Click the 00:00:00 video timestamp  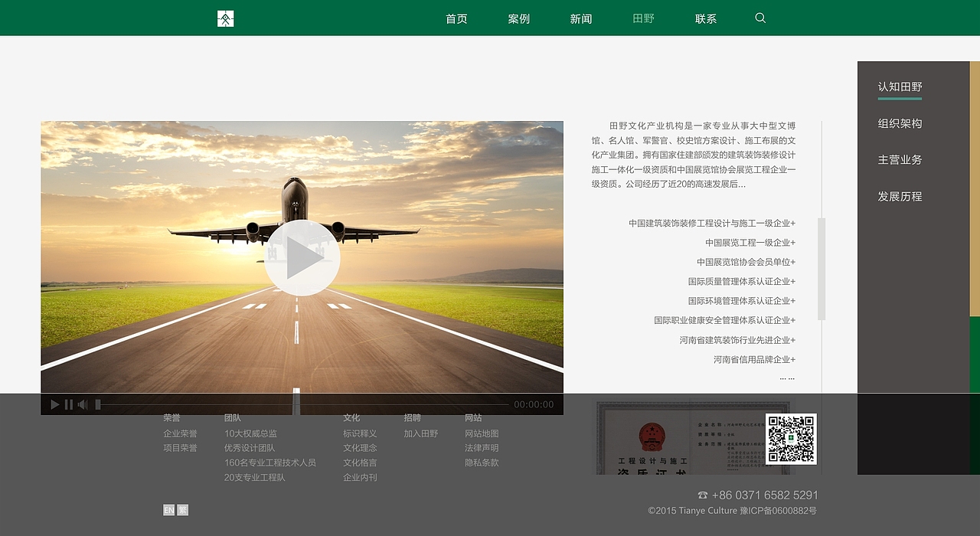(534, 404)
